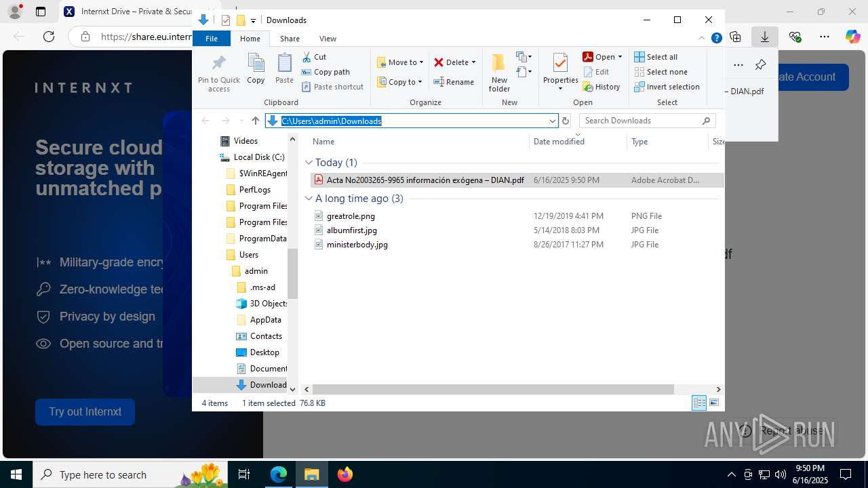Image resolution: width=868 pixels, height=488 pixels.
Task: Switch to Large icons view layout
Action: coord(714,403)
